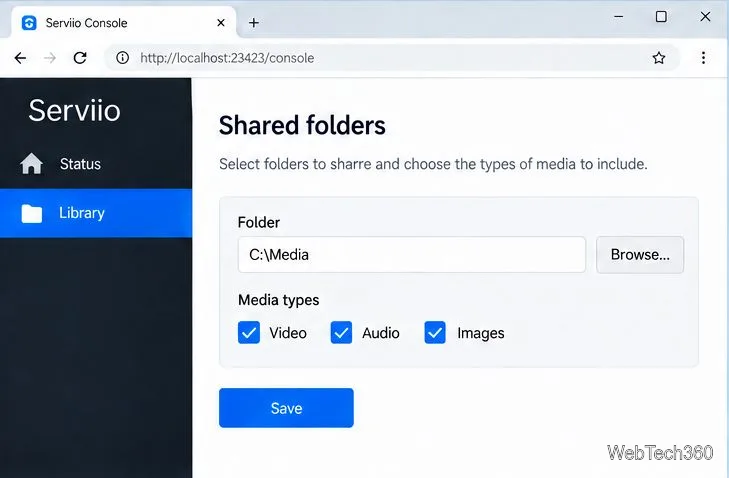729x478 pixels.
Task: Click the Audio checkbox label text
Action: pos(381,333)
